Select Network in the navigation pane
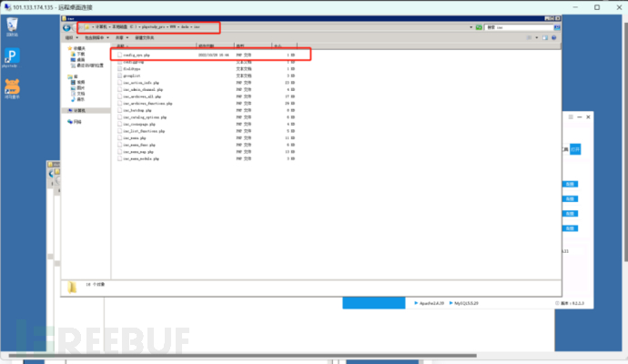The width and height of the screenshot is (628, 364). point(78,121)
